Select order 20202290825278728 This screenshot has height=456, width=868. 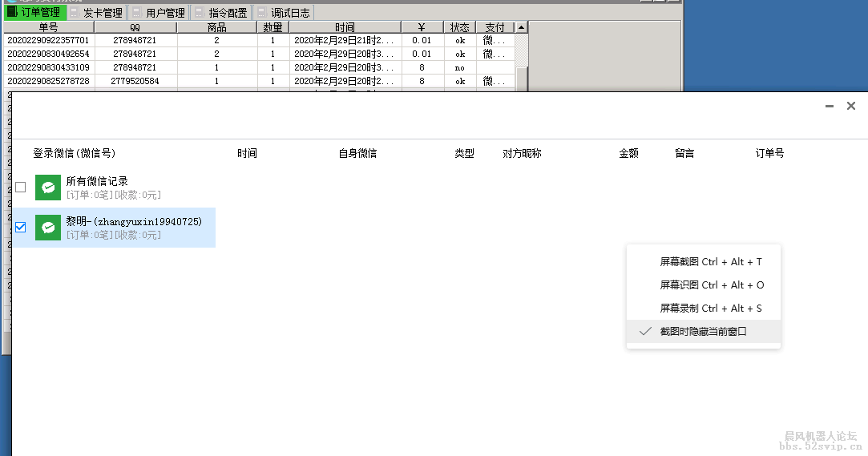(x=48, y=81)
